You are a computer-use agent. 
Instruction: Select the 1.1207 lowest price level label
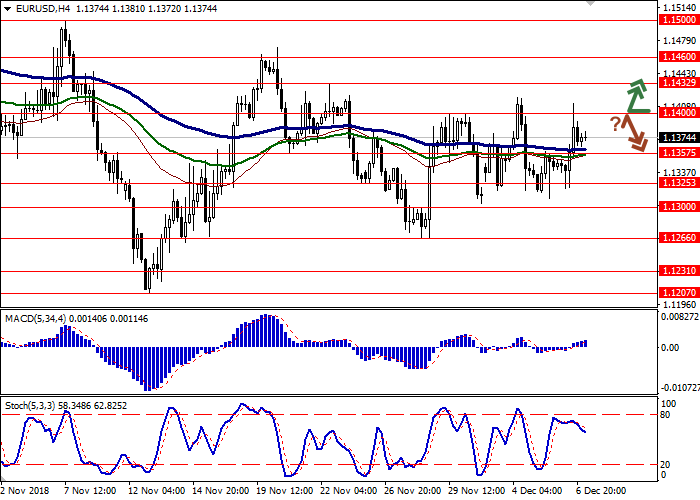[x=677, y=292]
